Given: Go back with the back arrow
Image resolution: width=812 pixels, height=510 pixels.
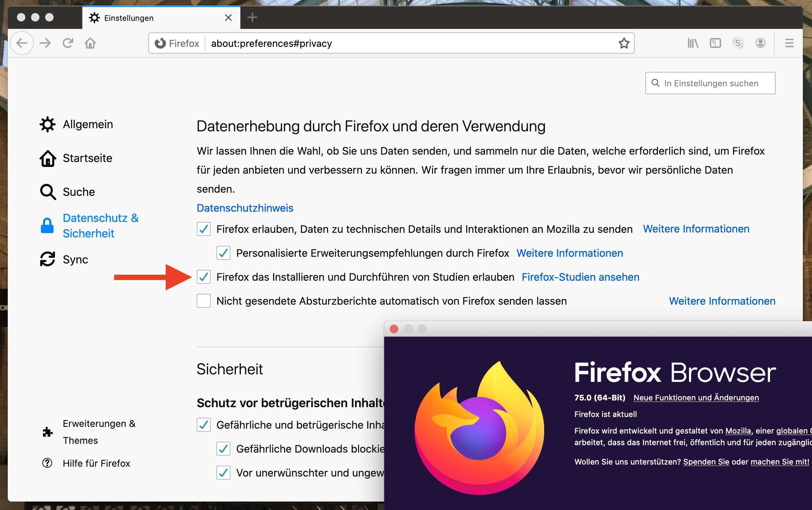Looking at the screenshot, I should 22,43.
